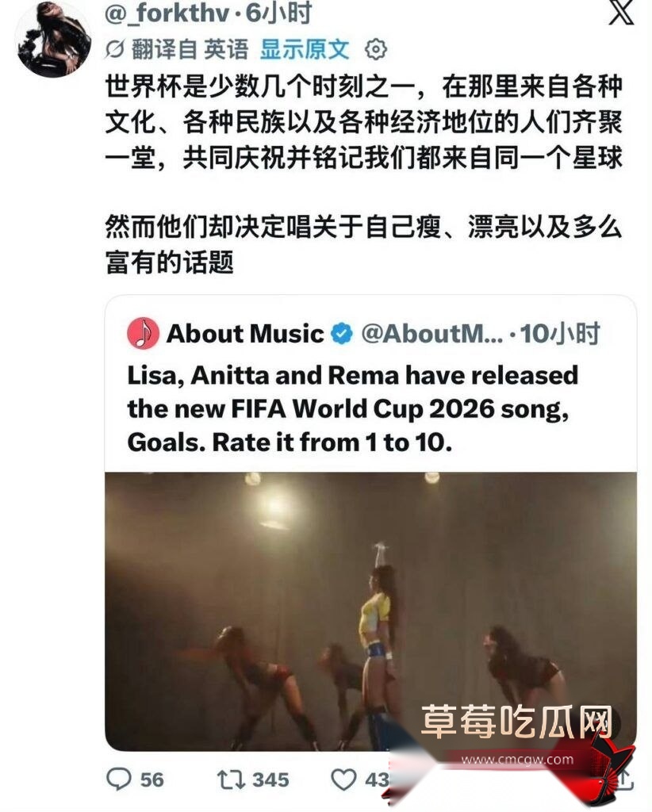Click the translated-from-English indicator icon
Screen dimensions: 652x812
(114, 50)
